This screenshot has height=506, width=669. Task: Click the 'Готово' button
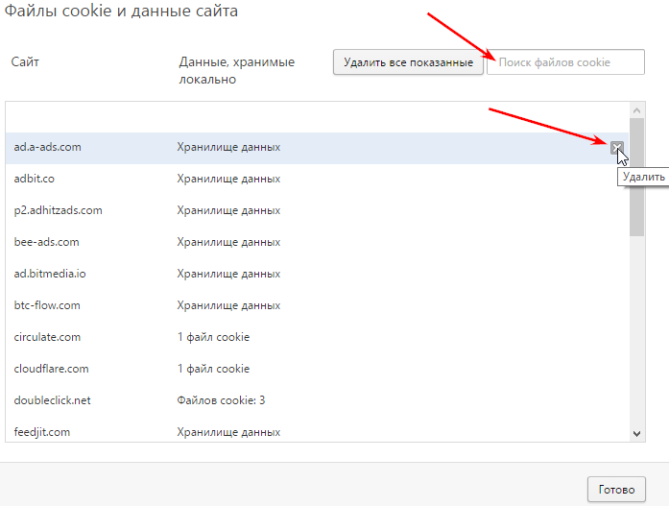tap(616, 489)
